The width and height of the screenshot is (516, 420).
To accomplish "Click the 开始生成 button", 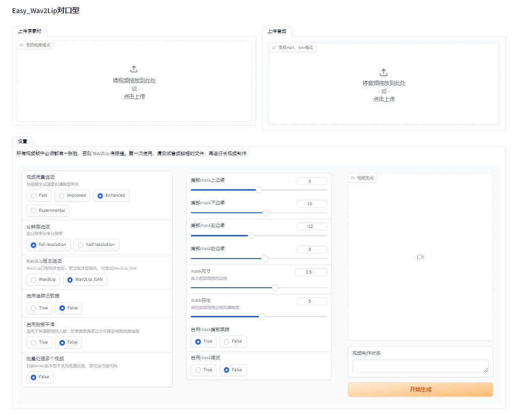I will (x=420, y=389).
